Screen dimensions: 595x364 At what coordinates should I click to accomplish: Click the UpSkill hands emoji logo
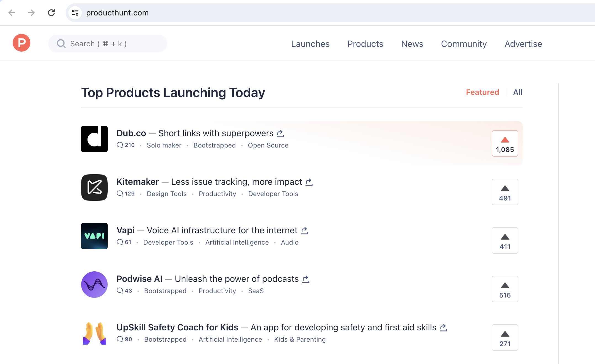pos(94,333)
